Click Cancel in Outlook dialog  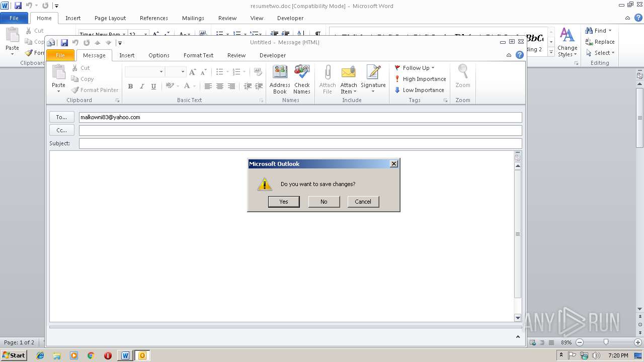[363, 202]
